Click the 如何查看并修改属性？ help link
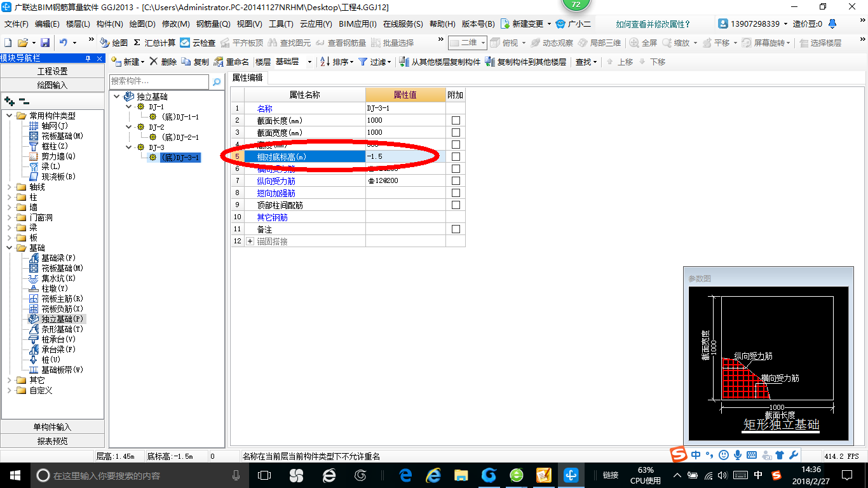 [653, 24]
